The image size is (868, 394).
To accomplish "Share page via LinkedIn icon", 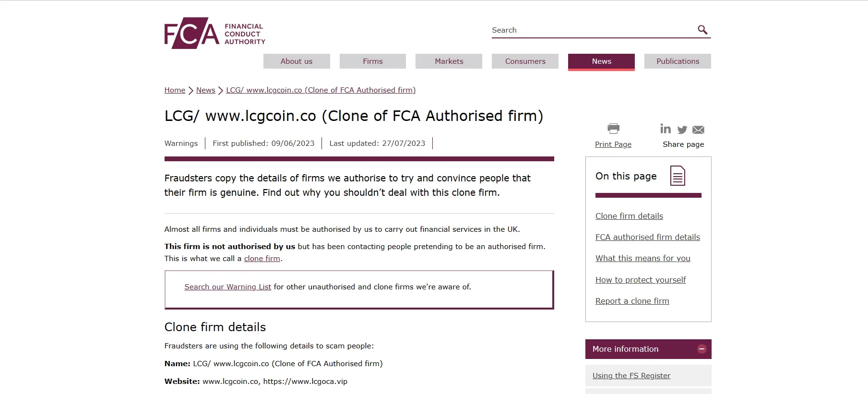I will pyautogui.click(x=666, y=129).
